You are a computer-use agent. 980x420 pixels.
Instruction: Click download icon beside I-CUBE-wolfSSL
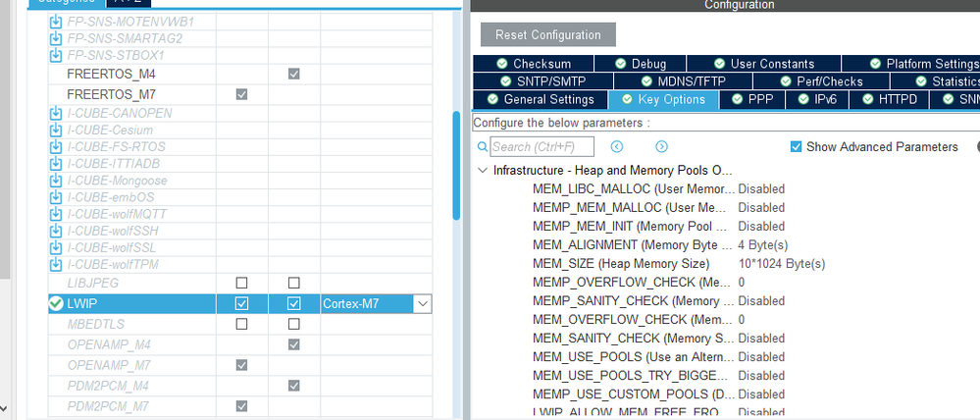pyautogui.click(x=56, y=247)
